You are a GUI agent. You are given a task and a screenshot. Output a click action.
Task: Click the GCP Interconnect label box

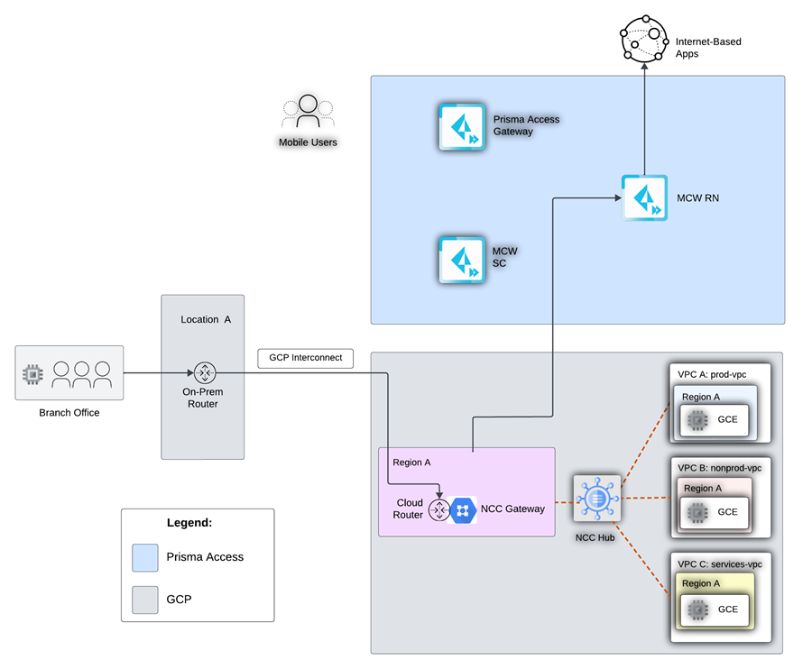(306, 358)
